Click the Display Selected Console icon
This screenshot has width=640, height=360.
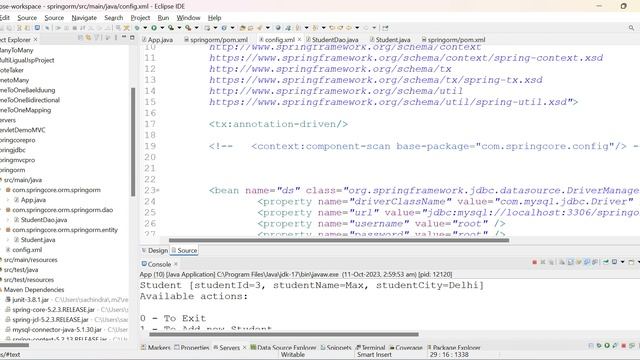click(614, 262)
